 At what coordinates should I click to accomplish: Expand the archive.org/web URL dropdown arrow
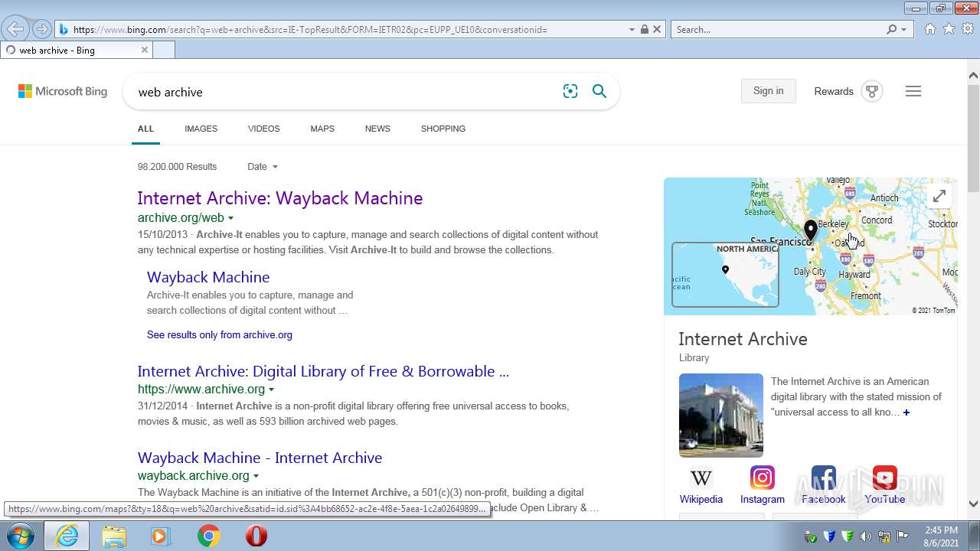tap(230, 219)
